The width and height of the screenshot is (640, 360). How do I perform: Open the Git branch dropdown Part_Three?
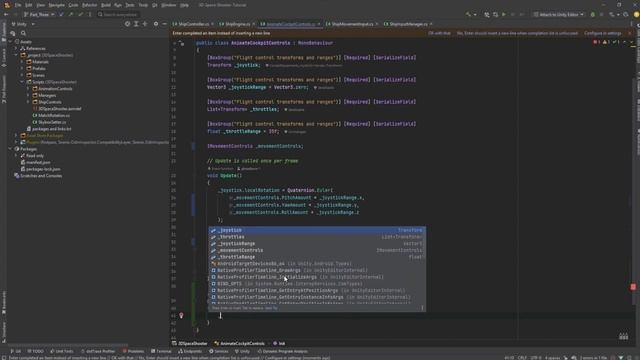tap(39, 14)
